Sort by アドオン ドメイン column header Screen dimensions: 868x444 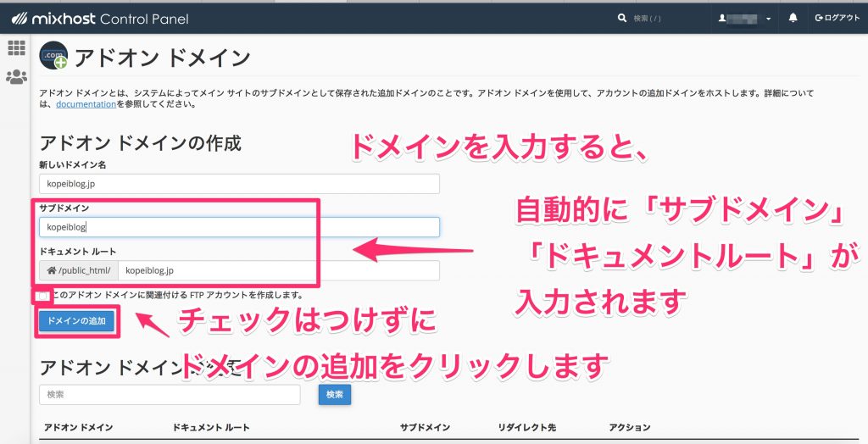(78, 427)
